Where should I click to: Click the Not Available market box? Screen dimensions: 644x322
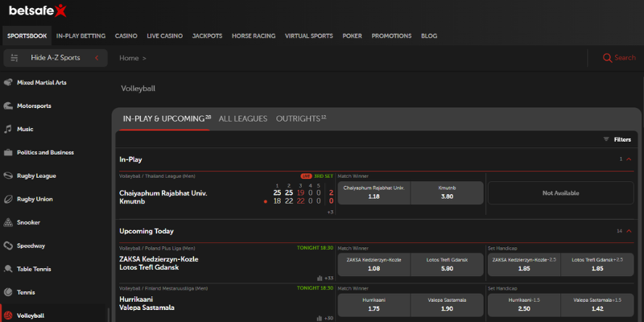click(560, 192)
